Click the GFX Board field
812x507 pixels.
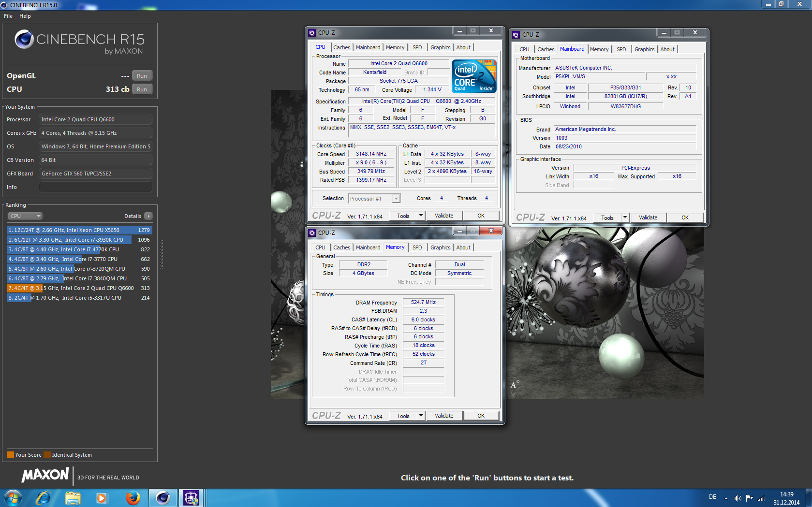[96, 174]
